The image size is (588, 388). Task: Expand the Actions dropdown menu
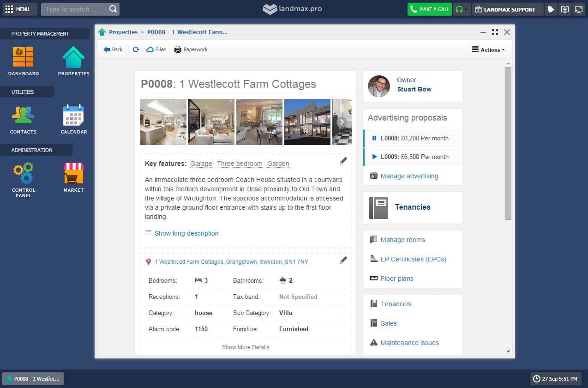pos(488,49)
